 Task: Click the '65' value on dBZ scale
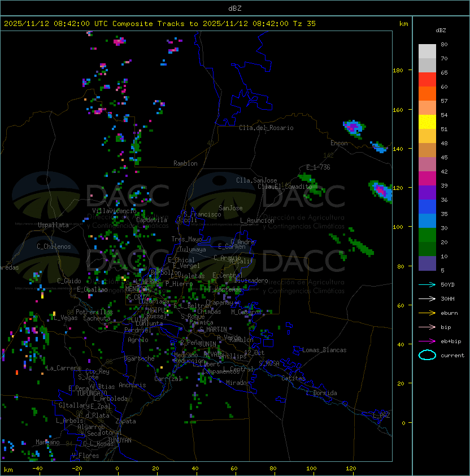click(444, 72)
